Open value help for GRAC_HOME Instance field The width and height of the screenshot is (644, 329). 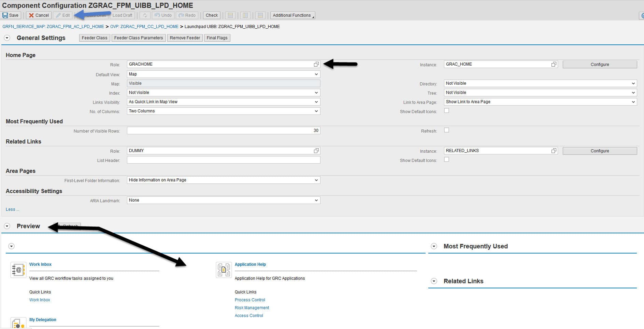(x=554, y=64)
